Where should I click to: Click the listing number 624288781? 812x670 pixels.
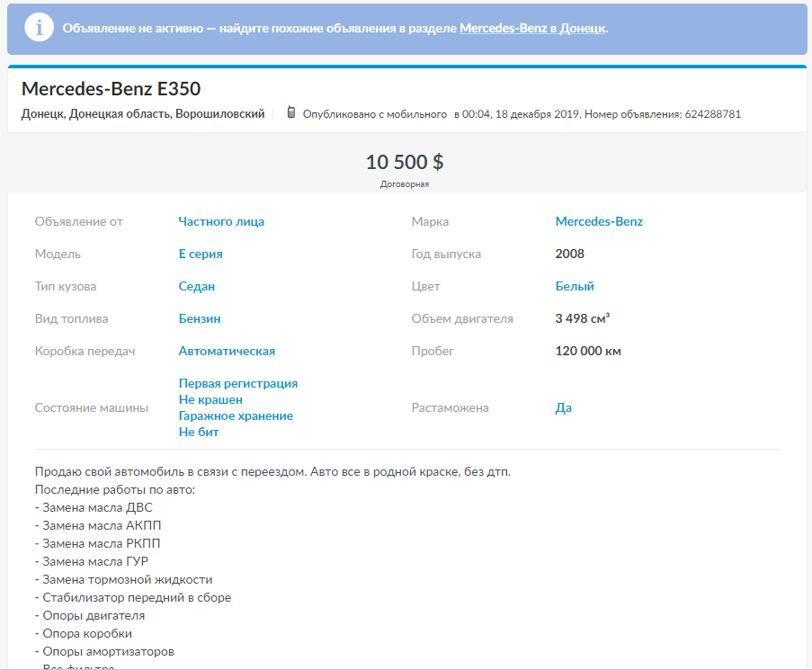pos(712,114)
